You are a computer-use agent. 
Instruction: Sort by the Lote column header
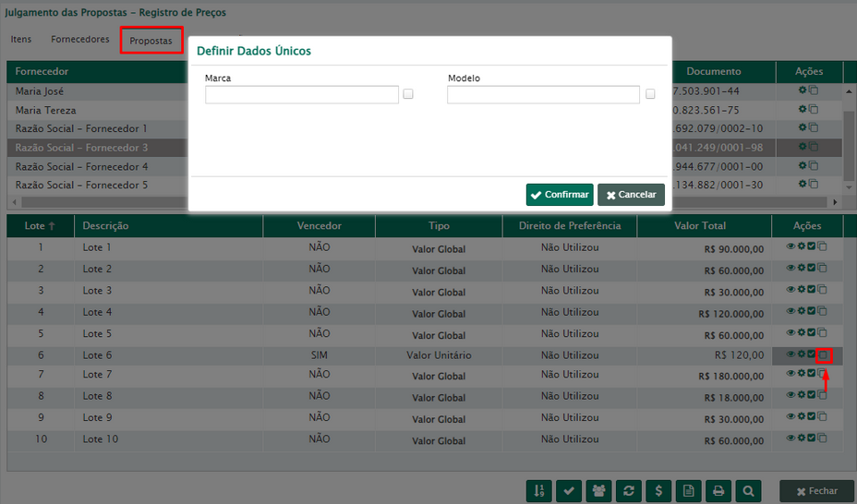click(40, 225)
